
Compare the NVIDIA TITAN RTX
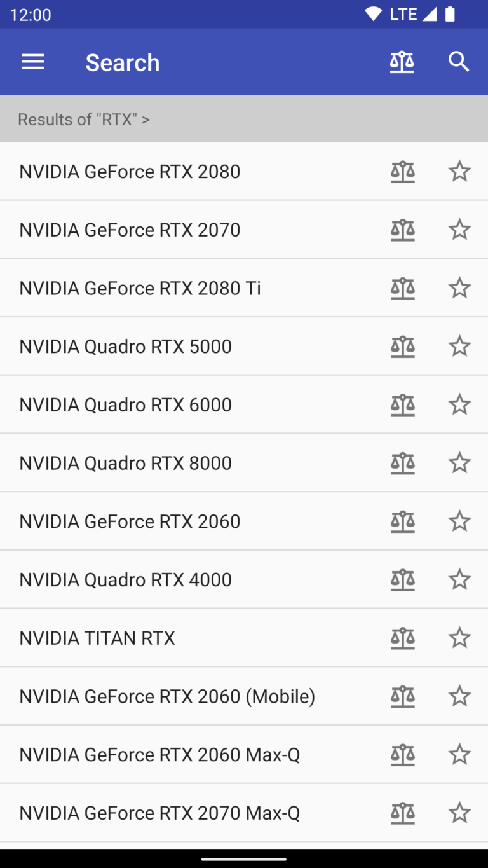(403, 638)
